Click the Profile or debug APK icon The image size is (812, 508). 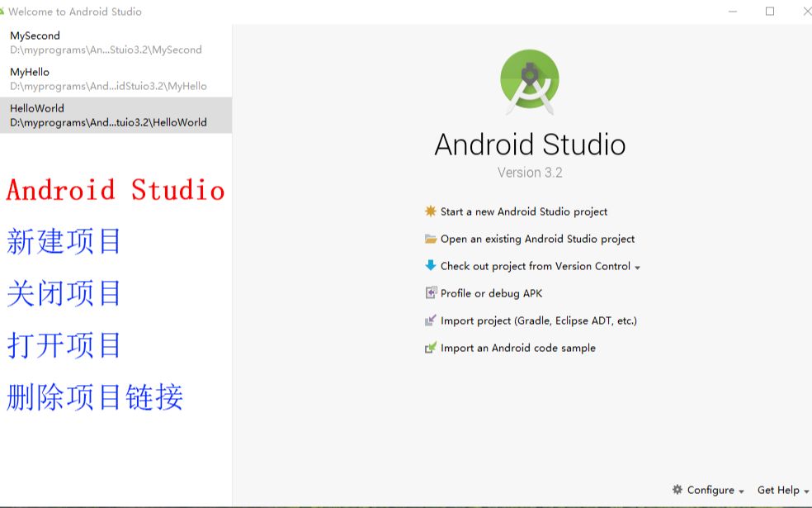tap(429, 293)
